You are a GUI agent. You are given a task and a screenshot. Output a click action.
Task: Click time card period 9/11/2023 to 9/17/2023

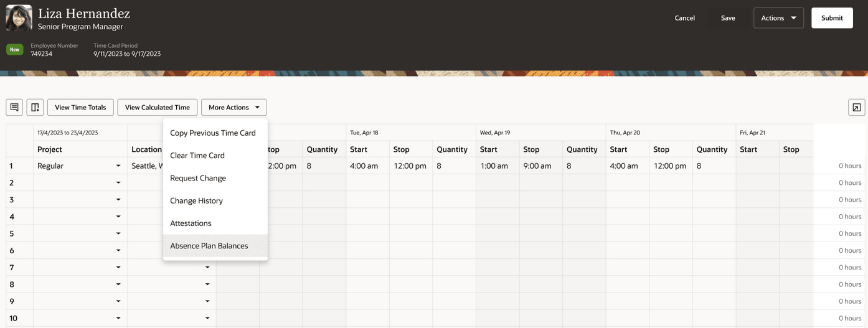coord(127,54)
